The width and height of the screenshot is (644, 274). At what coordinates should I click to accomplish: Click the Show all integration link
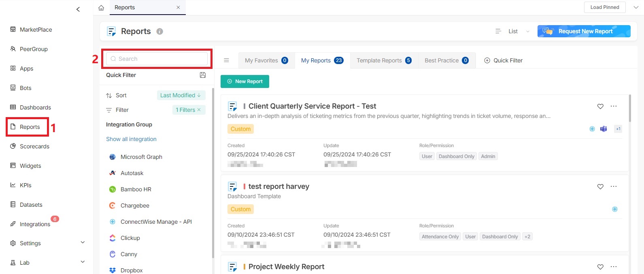pos(131,139)
